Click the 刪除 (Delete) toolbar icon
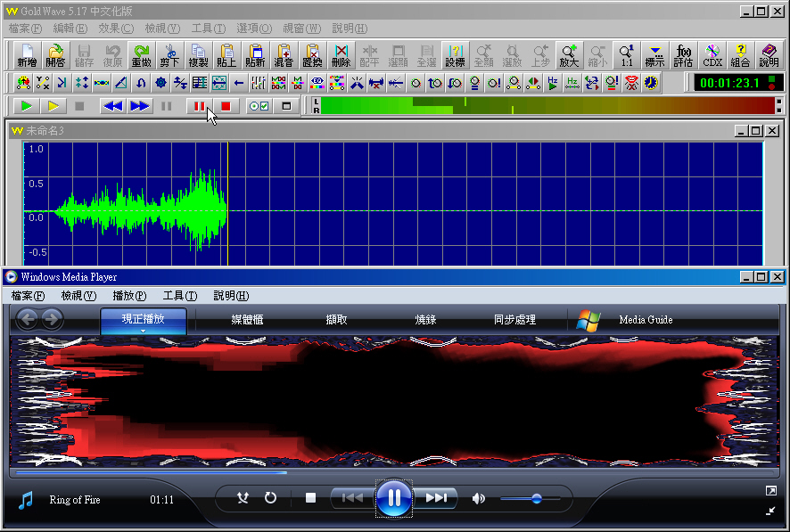This screenshot has width=790, height=532. coord(341,55)
